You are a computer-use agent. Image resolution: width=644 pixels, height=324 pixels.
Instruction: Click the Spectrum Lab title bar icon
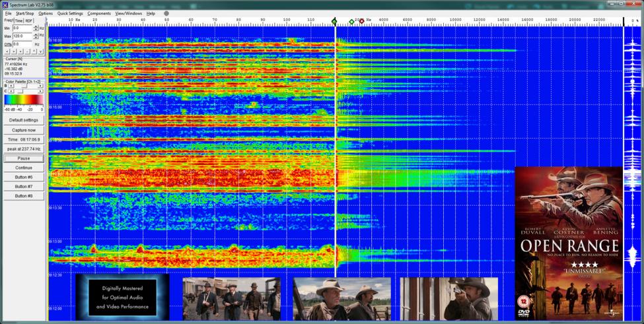pos(4,5)
